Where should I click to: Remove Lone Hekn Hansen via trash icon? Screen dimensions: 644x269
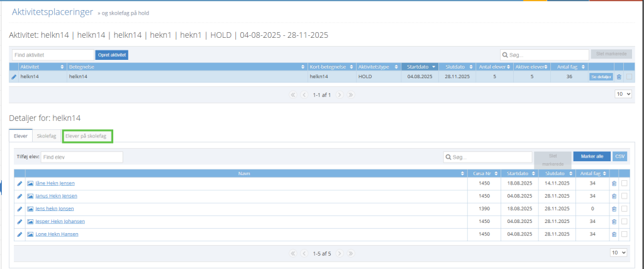tap(614, 234)
